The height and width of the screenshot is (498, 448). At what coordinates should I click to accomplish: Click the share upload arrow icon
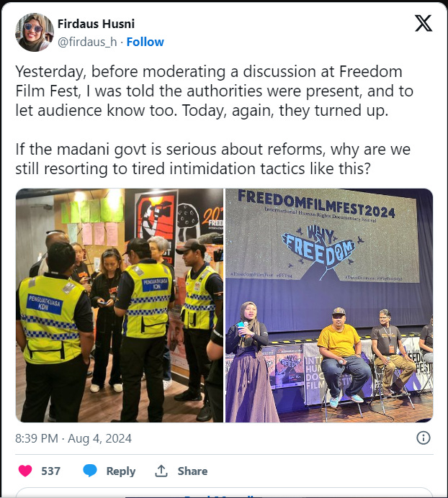click(x=161, y=471)
